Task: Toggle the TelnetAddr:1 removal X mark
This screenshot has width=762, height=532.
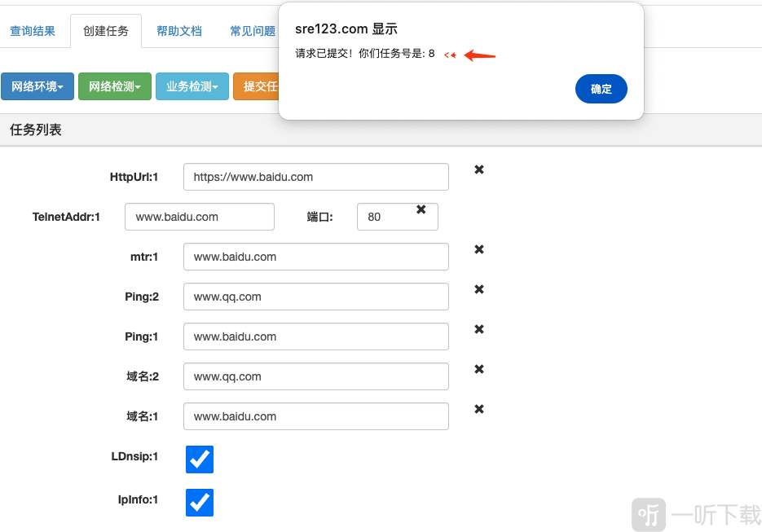Action: [x=421, y=209]
